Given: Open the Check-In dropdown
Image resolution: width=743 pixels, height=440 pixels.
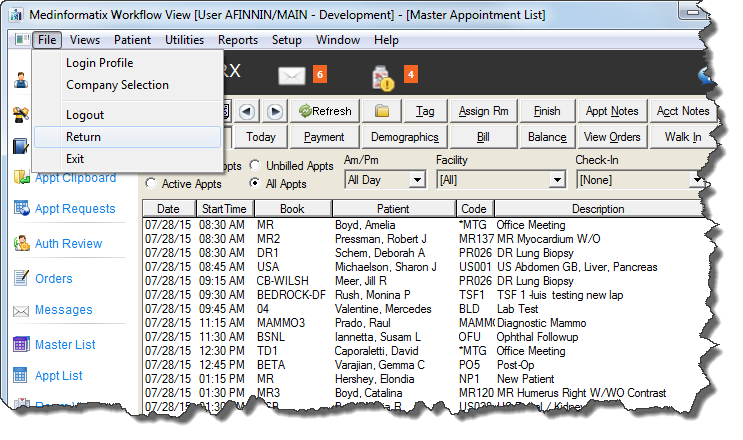Looking at the screenshot, I should (697, 181).
